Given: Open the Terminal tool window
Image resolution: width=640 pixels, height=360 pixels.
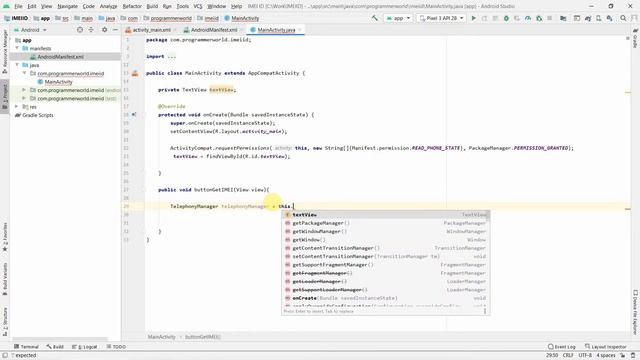Looking at the screenshot, I should pyautogui.click(x=26, y=347).
